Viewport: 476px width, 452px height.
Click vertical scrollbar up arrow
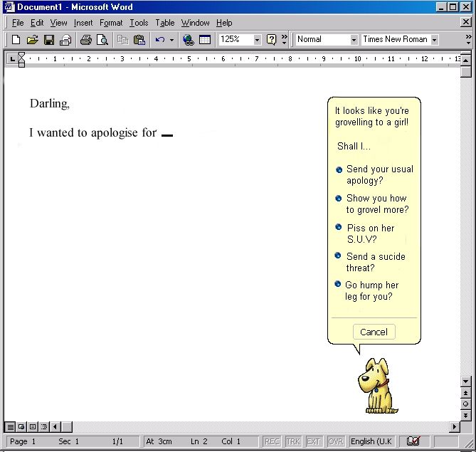[465, 60]
